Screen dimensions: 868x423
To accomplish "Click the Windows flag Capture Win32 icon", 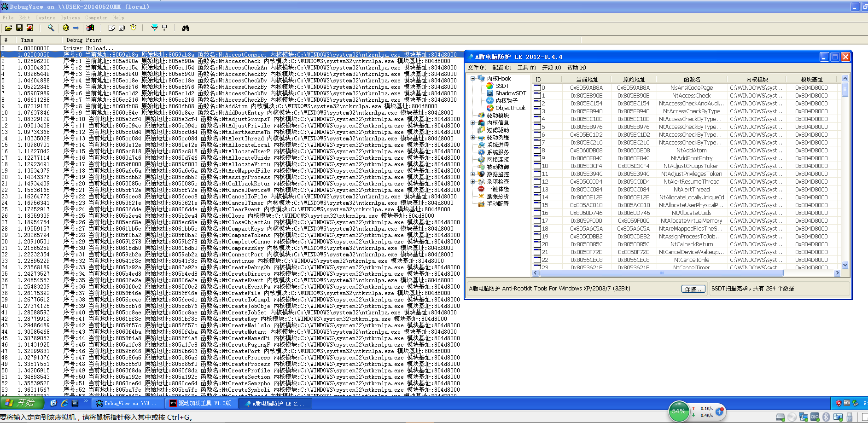I will tap(90, 28).
